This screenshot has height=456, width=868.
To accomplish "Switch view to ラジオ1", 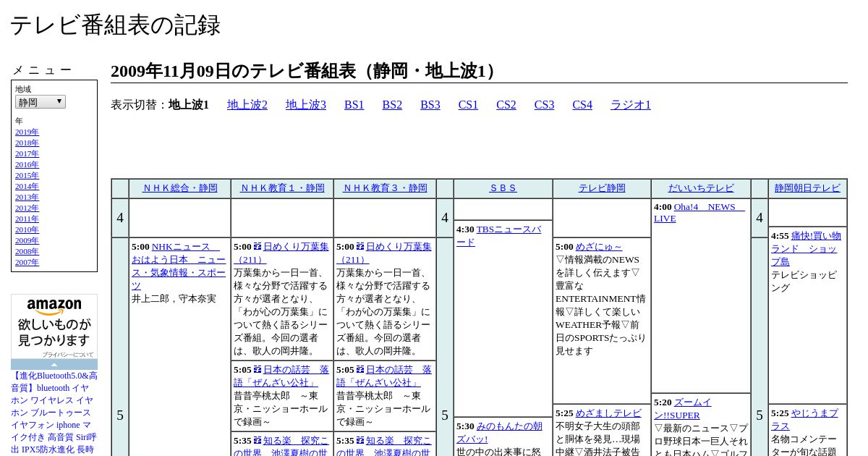I will pyautogui.click(x=631, y=105).
